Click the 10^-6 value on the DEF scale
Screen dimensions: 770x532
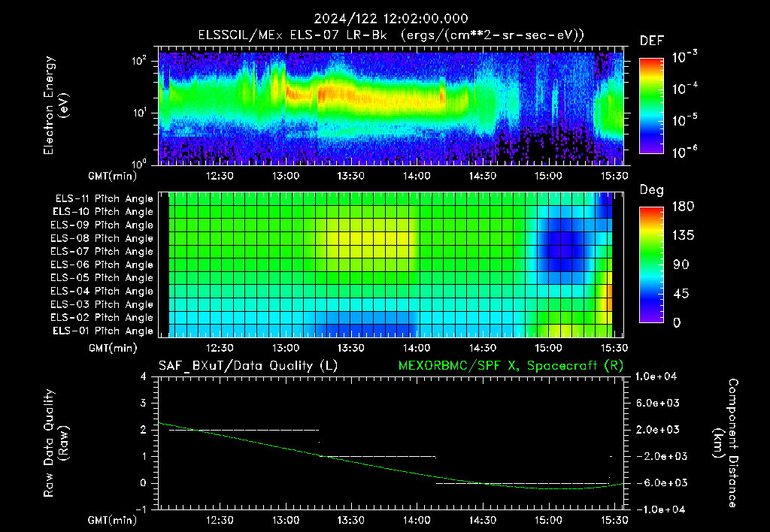tap(685, 152)
